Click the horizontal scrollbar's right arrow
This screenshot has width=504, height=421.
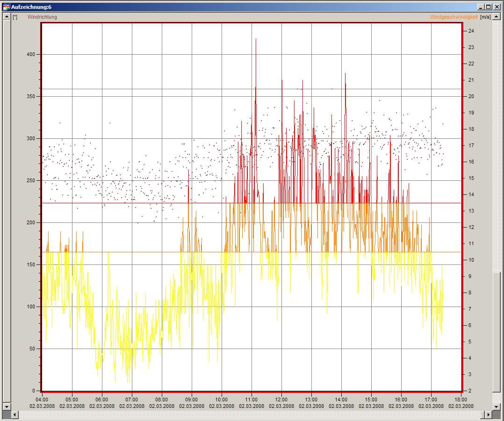point(488,414)
